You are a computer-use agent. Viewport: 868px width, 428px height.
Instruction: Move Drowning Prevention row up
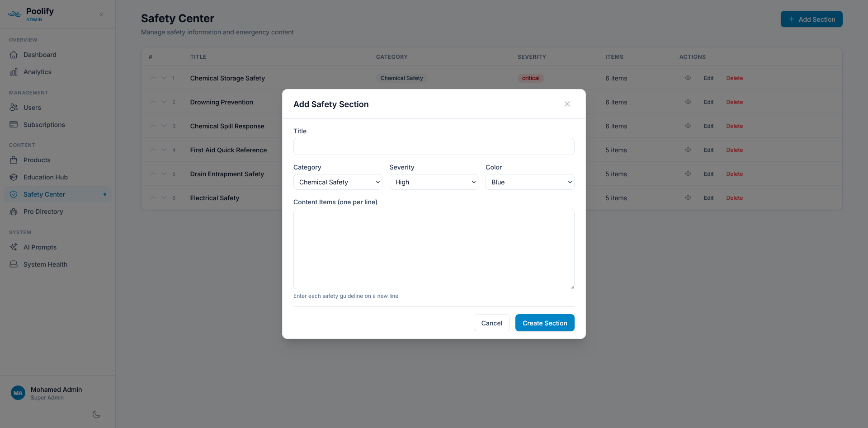[153, 102]
